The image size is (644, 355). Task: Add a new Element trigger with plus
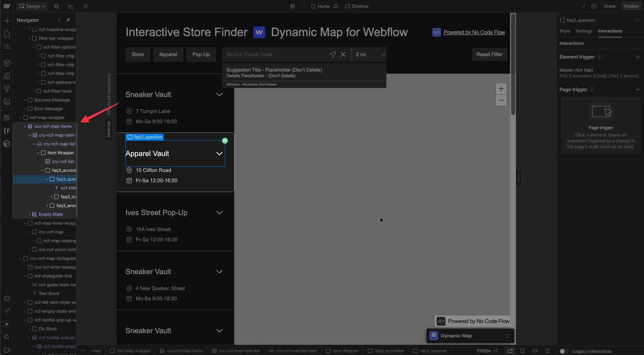(x=638, y=57)
